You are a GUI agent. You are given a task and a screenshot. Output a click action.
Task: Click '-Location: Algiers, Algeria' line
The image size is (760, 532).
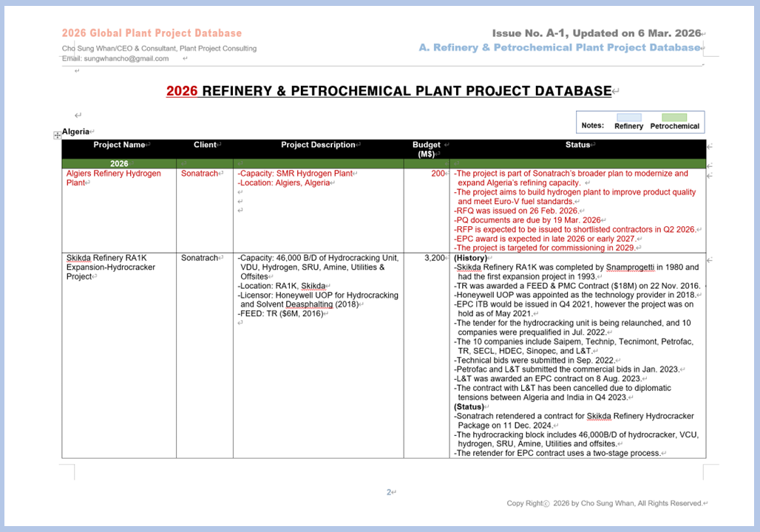tap(284, 183)
